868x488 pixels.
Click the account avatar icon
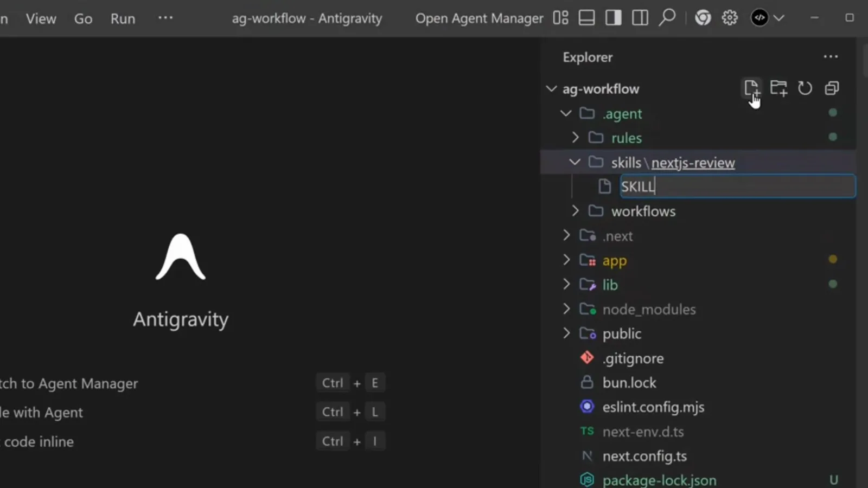tap(759, 18)
